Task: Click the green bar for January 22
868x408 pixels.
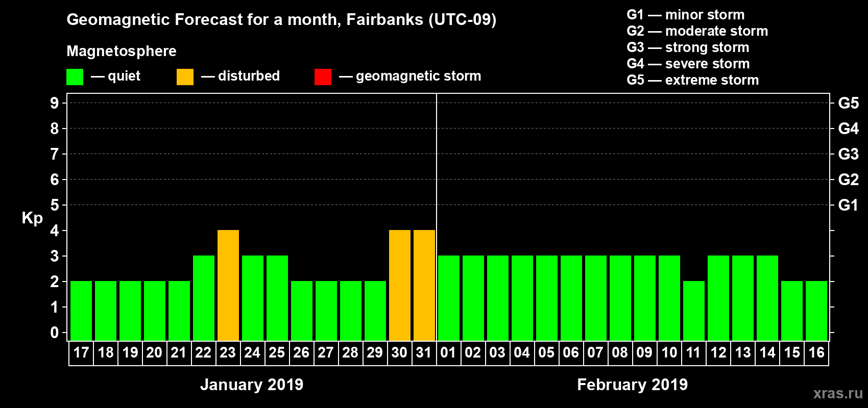Action: pyautogui.click(x=204, y=298)
